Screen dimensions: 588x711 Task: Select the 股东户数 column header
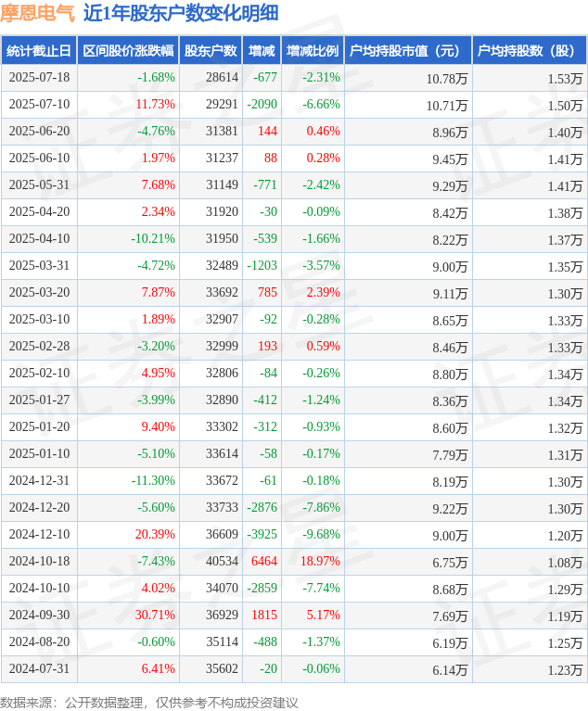pyautogui.click(x=211, y=50)
